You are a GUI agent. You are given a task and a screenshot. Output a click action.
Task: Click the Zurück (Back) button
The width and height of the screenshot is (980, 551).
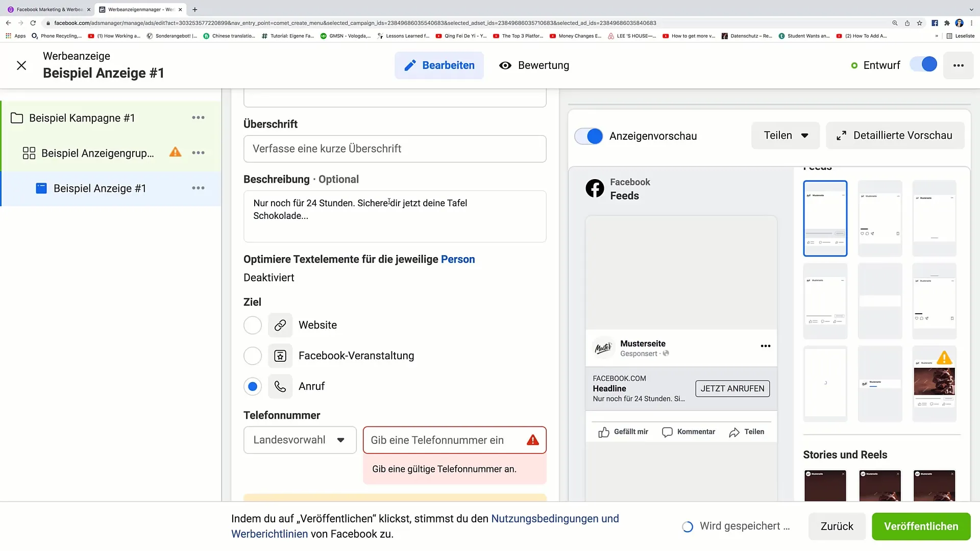tap(837, 526)
